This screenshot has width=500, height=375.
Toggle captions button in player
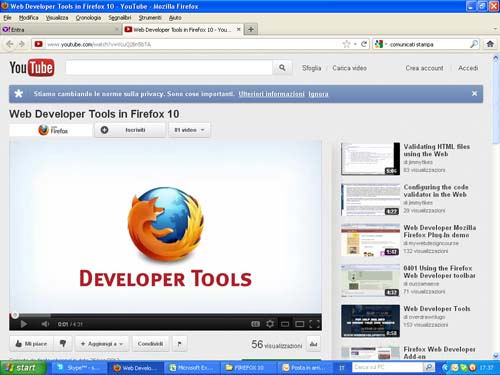(255, 324)
